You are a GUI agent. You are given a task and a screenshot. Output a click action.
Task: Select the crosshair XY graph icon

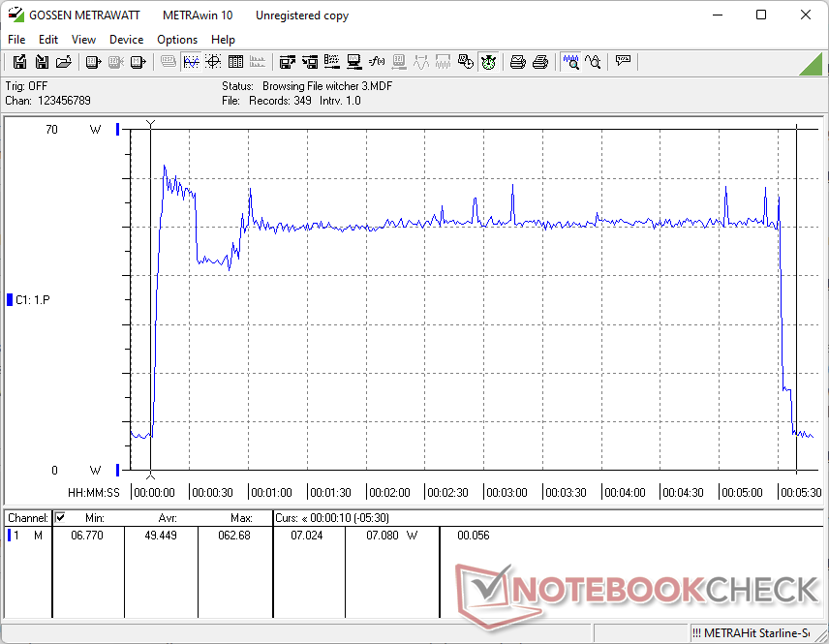point(213,62)
